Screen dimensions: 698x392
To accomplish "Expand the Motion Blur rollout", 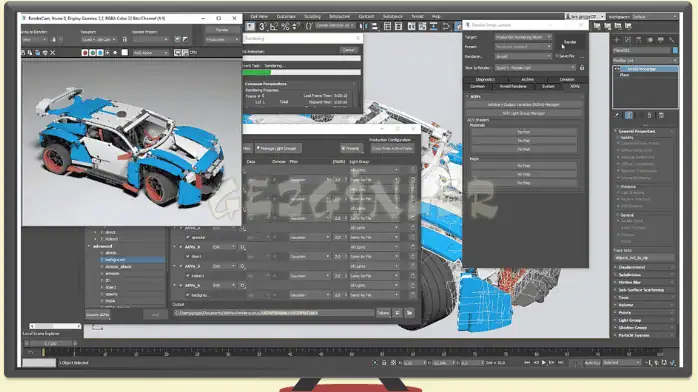I will tap(645, 283).
